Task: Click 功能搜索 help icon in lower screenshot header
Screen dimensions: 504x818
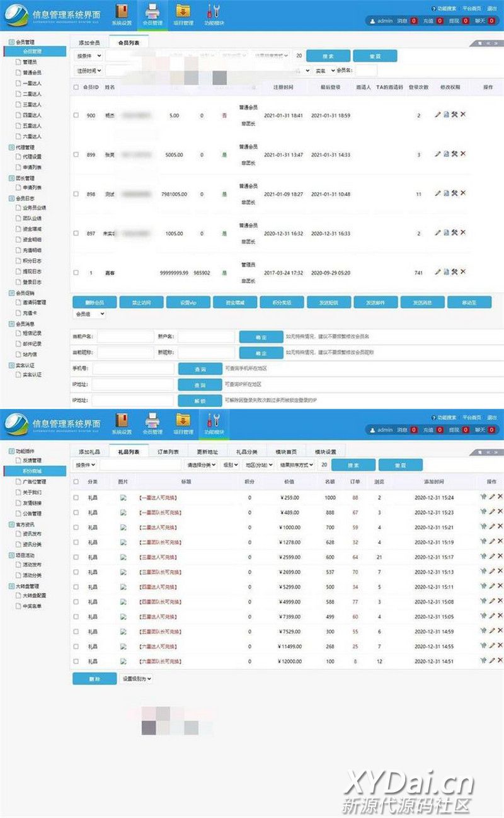Action: coord(433,417)
